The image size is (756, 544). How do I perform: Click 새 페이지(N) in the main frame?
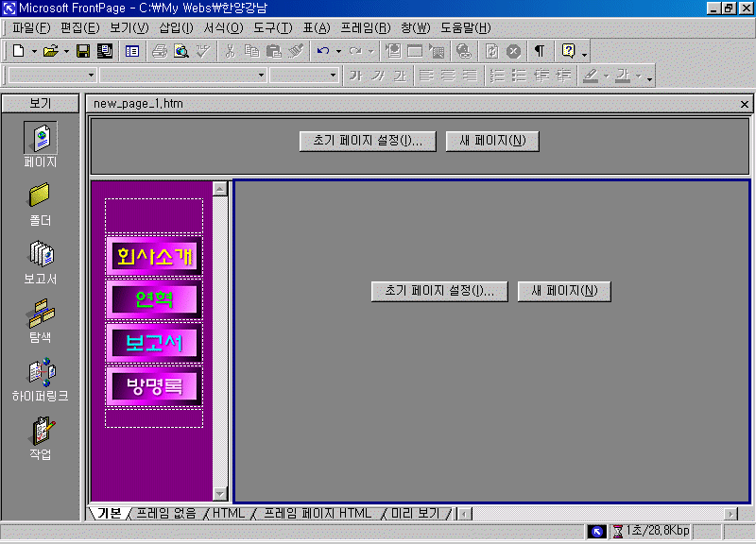pos(564,291)
